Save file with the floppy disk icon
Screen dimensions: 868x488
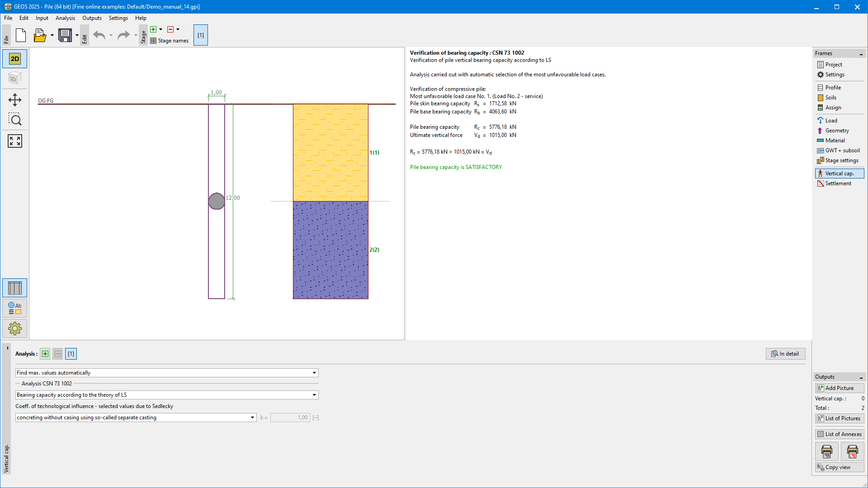[x=65, y=35]
